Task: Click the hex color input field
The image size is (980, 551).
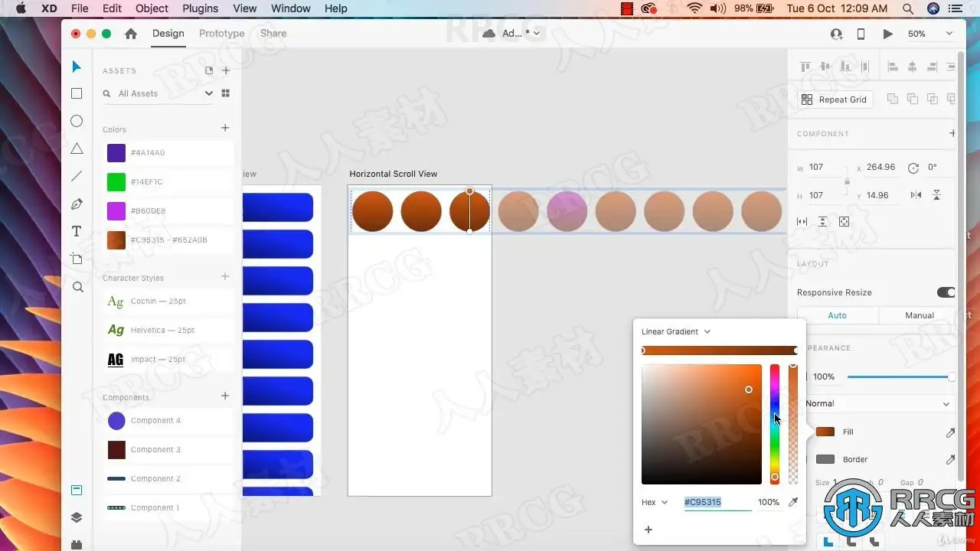Action: [x=717, y=502]
